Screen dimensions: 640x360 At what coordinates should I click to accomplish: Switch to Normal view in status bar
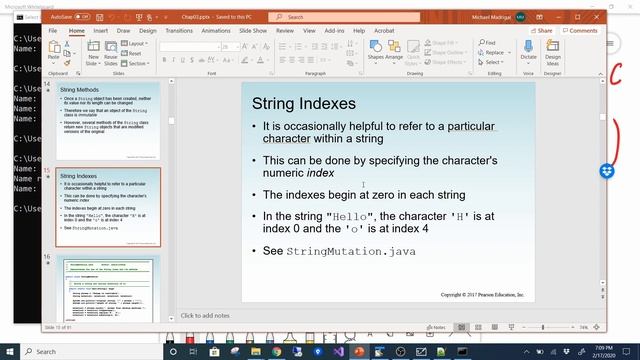[x=462, y=327]
